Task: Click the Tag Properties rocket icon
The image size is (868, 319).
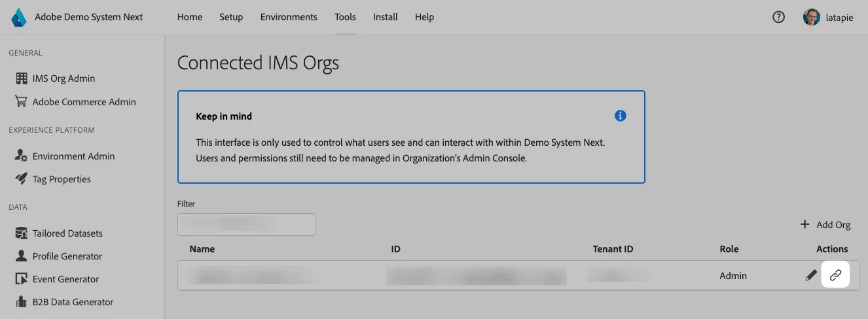Action: coord(21,179)
